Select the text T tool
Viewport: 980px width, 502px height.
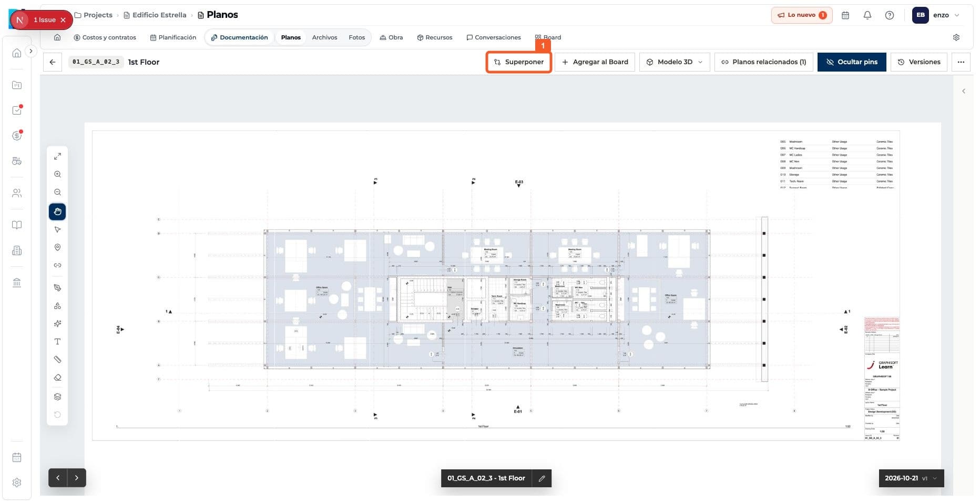pos(57,342)
